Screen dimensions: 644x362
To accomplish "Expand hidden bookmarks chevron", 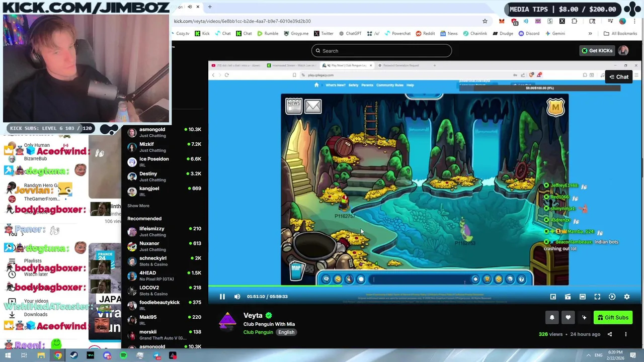I will pos(590,34).
